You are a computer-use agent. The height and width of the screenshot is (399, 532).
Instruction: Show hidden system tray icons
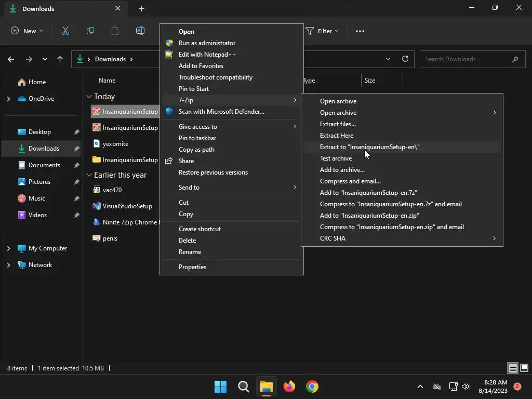coord(420,387)
